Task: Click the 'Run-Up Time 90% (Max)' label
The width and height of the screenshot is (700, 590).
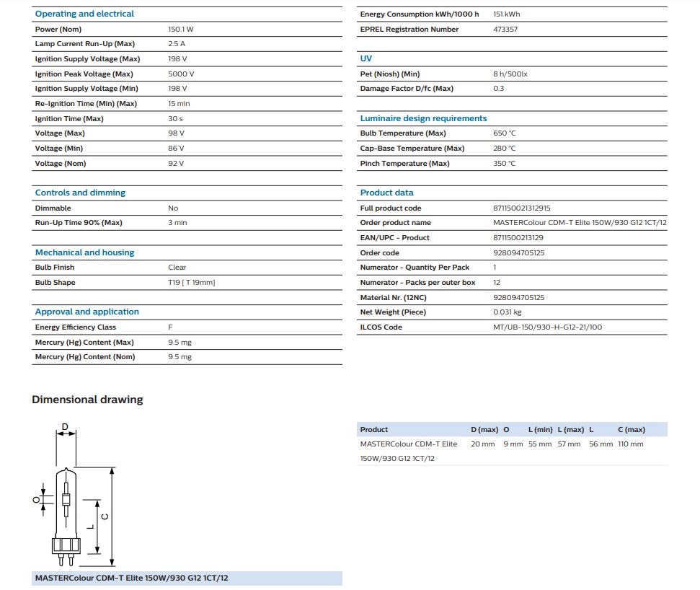Action: pyautogui.click(x=79, y=222)
